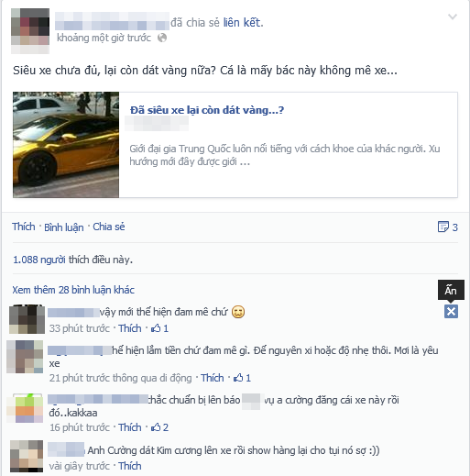
Task: Hide the comment with the X button
Action: coord(451,312)
